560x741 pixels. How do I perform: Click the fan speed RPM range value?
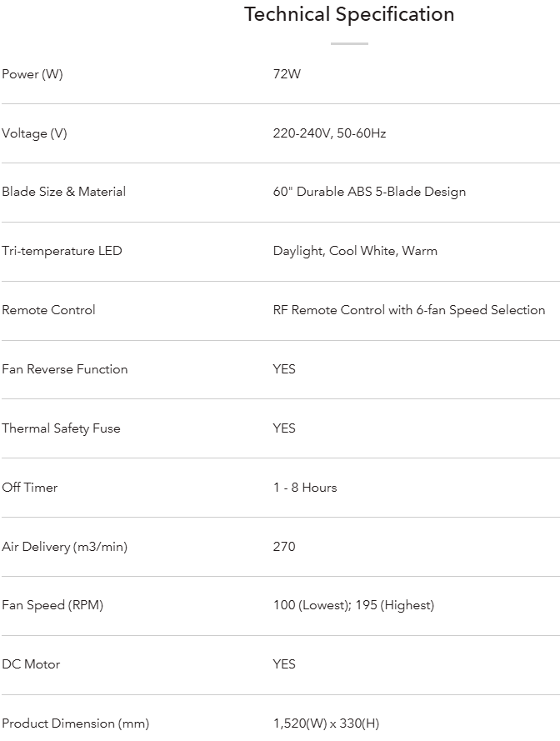pos(353,605)
